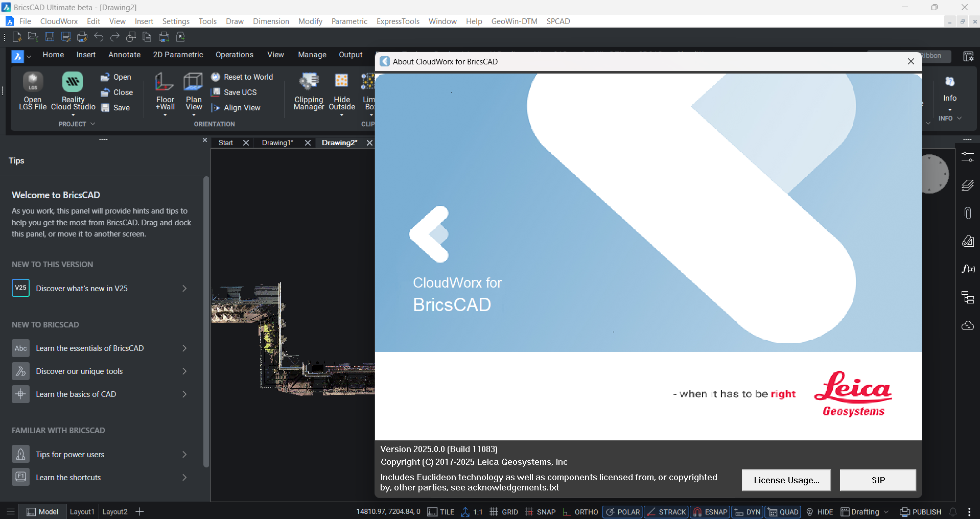Click the Hide Outside clip icon

point(342,92)
